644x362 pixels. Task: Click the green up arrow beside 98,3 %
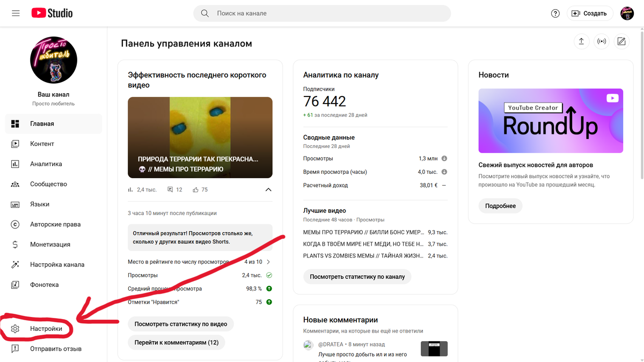pyautogui.click(x=269, y=289)
